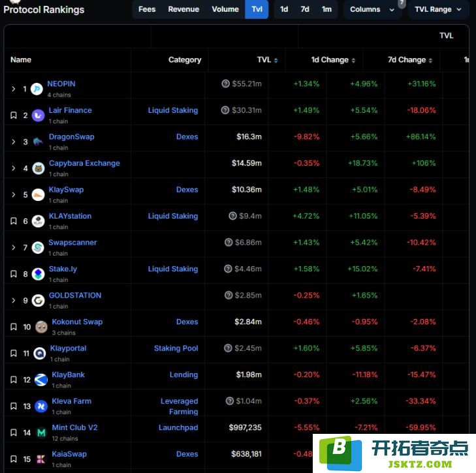Switch to the Revenue tab
476x473 pixels.
click(x=183, y=9)
